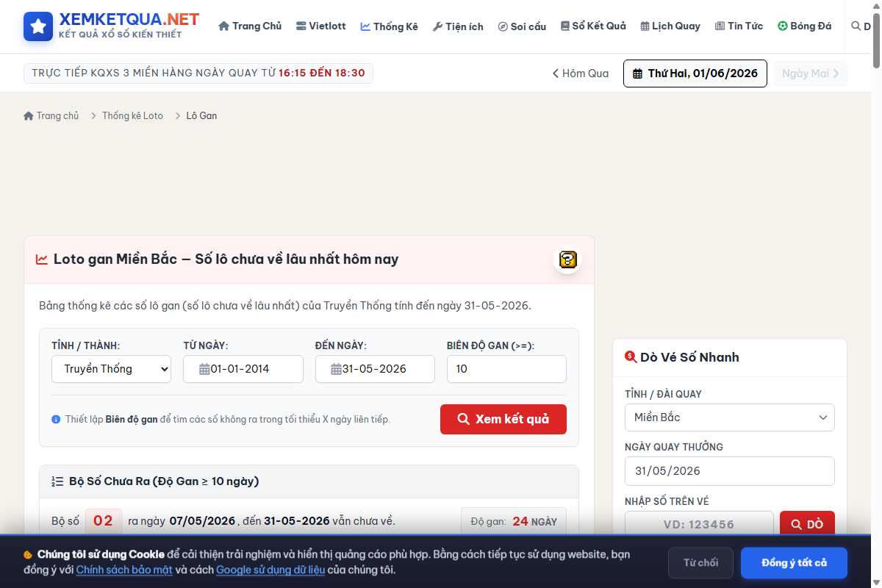
Task: Open the Trang Chủ menu
Action: 250,26
